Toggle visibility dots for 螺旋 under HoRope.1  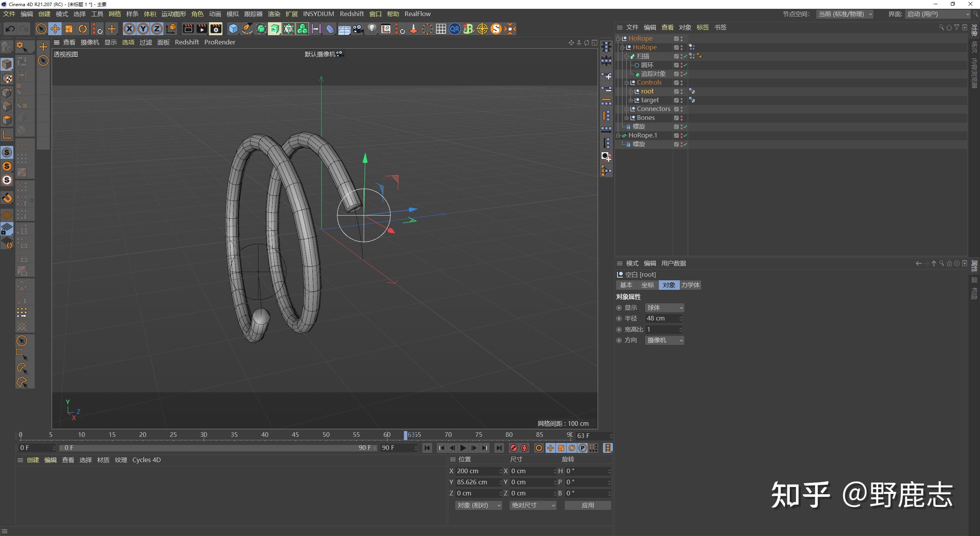point(681,144)
